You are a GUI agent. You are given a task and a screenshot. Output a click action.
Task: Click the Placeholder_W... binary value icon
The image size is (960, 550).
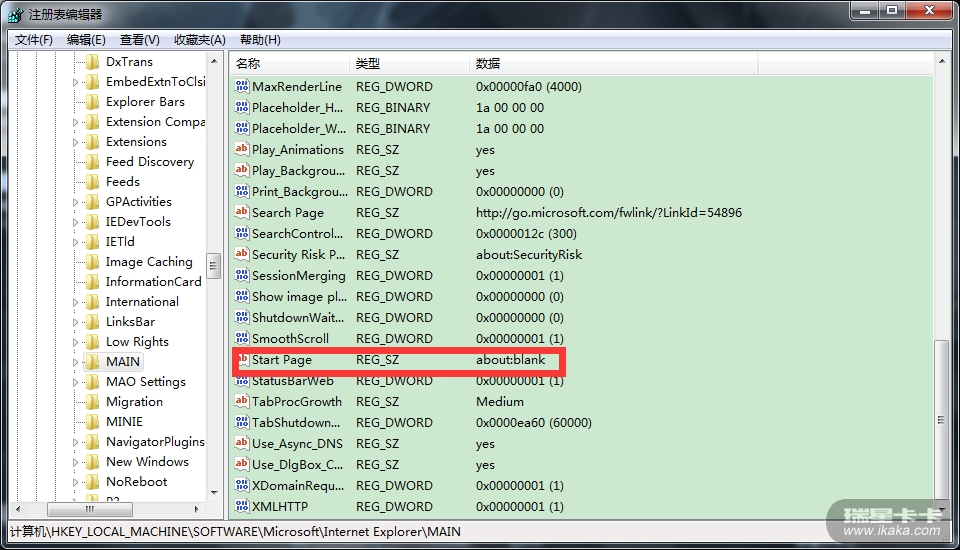[242, 129]
